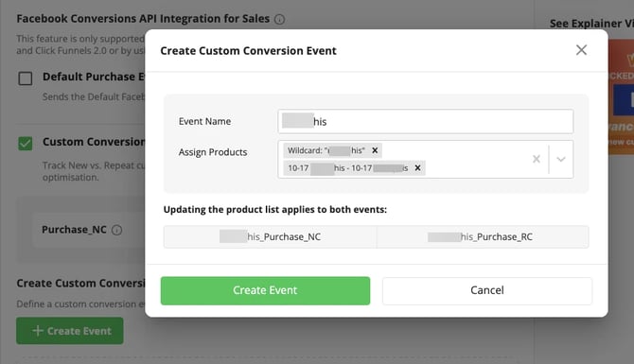Click the green Create Event button in dialog
Viewport: 634px width, 364px height.
(265, 290)
